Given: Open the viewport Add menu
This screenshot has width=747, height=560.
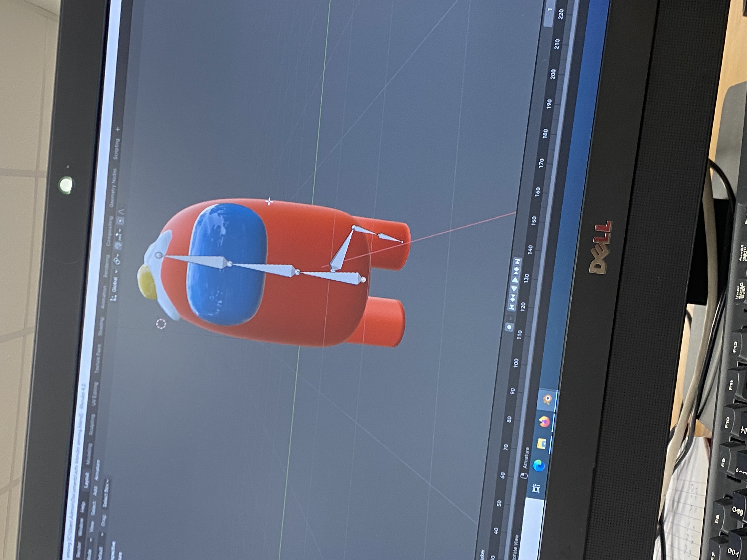Looking at the screenshot, I should [x=95, y=491].
